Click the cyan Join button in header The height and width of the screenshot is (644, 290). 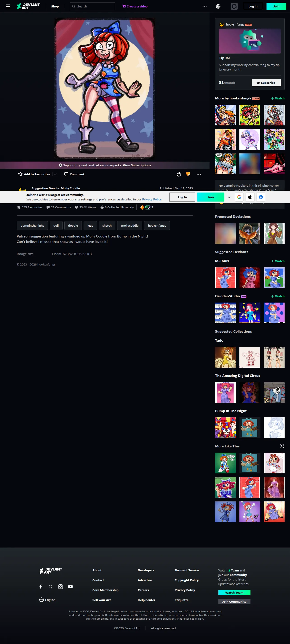(x=276, y=6)
